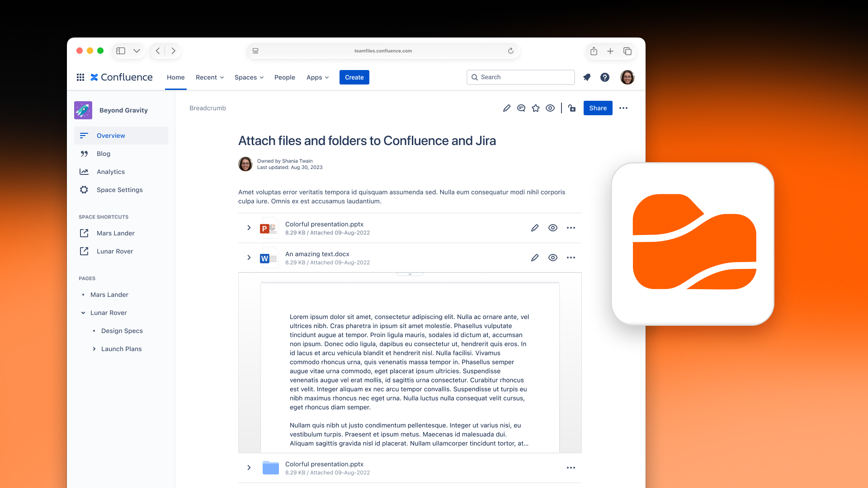Open more actions for An amazing text.docx
868x488 pixels.
(571, 258)
